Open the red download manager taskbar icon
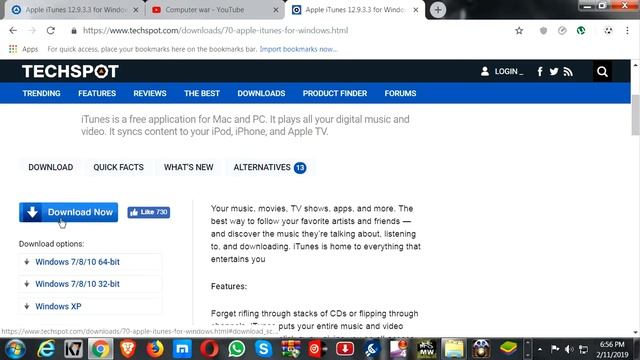This screenshot has width=640, height=360. [x=345, y=349]
